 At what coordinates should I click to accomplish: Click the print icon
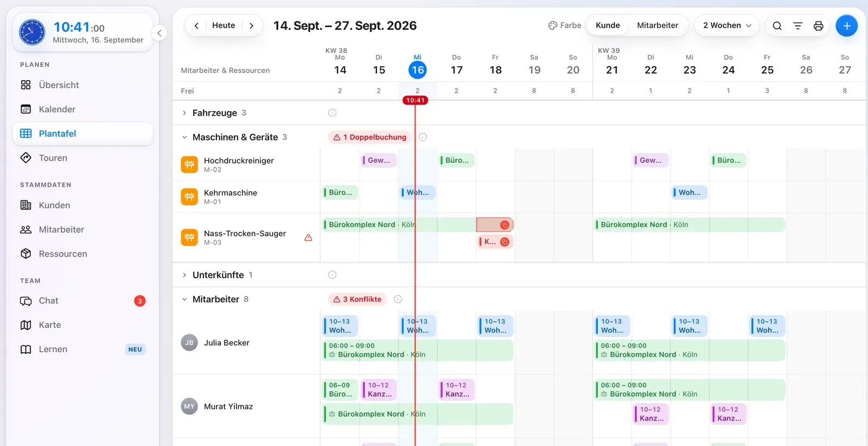818,26
